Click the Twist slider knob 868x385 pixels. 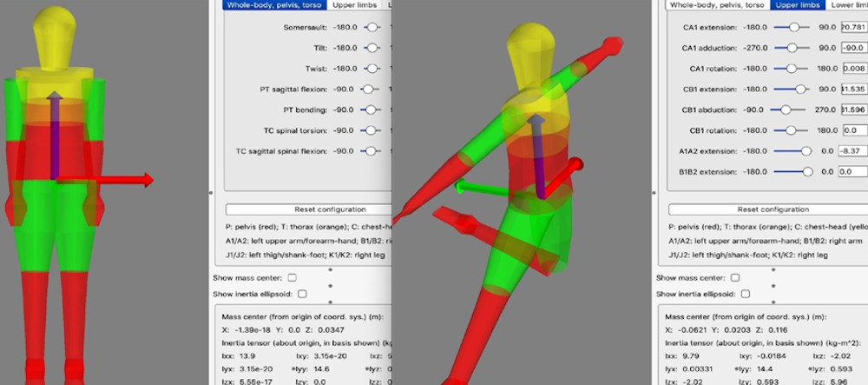click(x=372, y=68)
